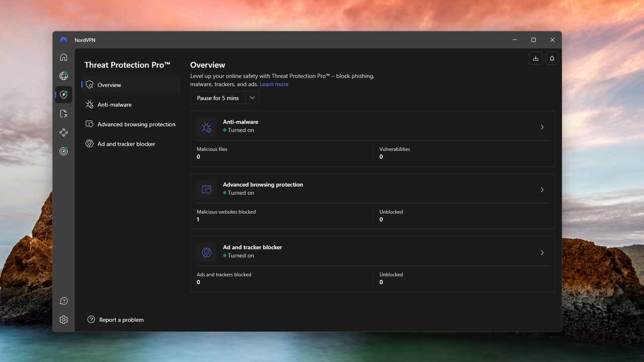Select the Threat Protection shield sidebar icon

(x=63, y=95)
